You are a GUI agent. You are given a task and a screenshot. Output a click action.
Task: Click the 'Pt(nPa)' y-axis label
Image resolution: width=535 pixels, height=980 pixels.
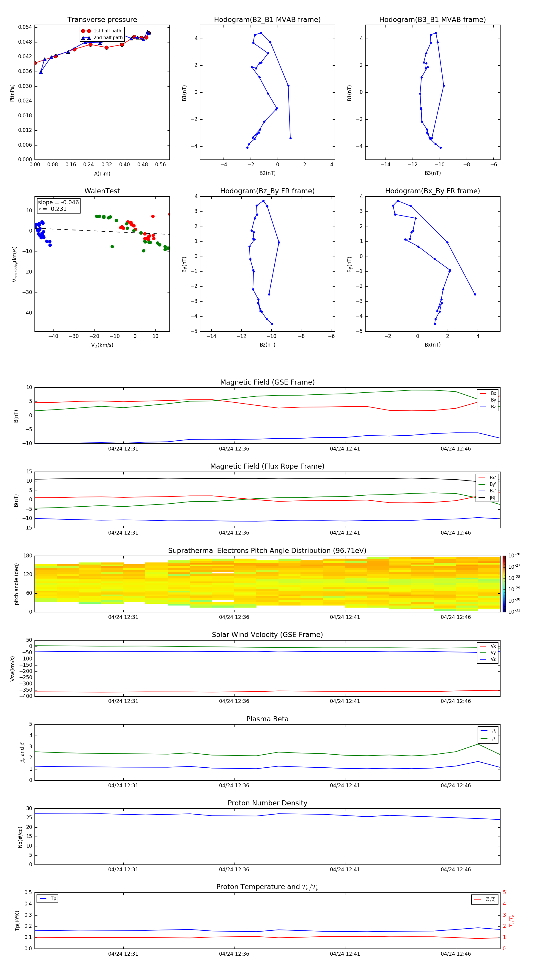(x=12, y=93)
